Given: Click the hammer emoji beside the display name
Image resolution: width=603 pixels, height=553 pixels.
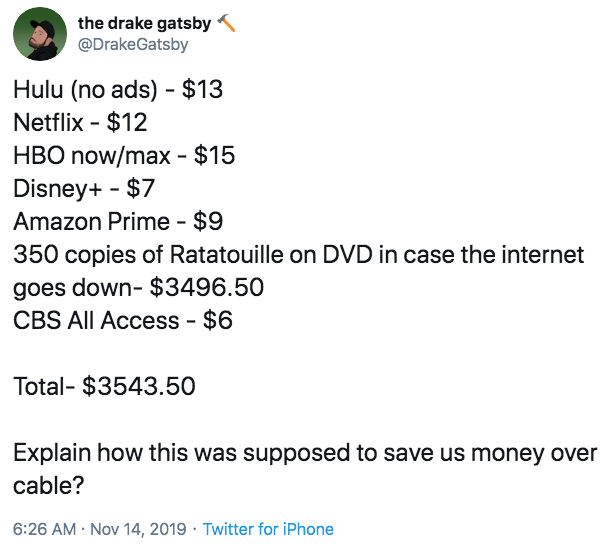Looking at the screenshot, I should tap(227, 24).
